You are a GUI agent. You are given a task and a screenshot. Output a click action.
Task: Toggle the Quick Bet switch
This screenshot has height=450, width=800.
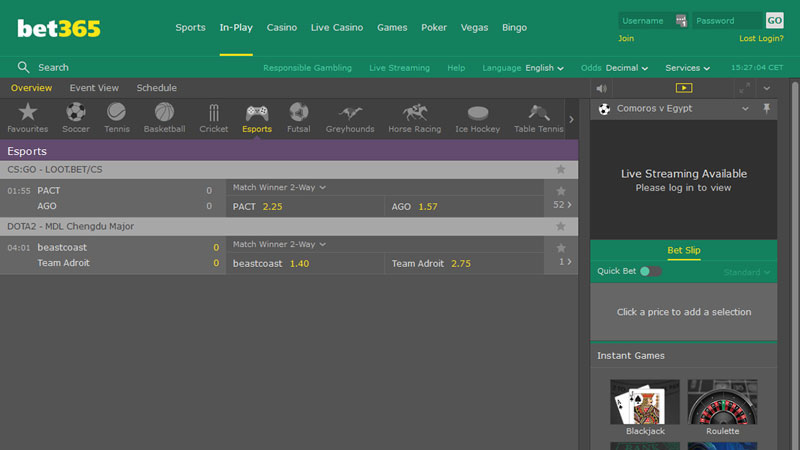click(651, 271)
